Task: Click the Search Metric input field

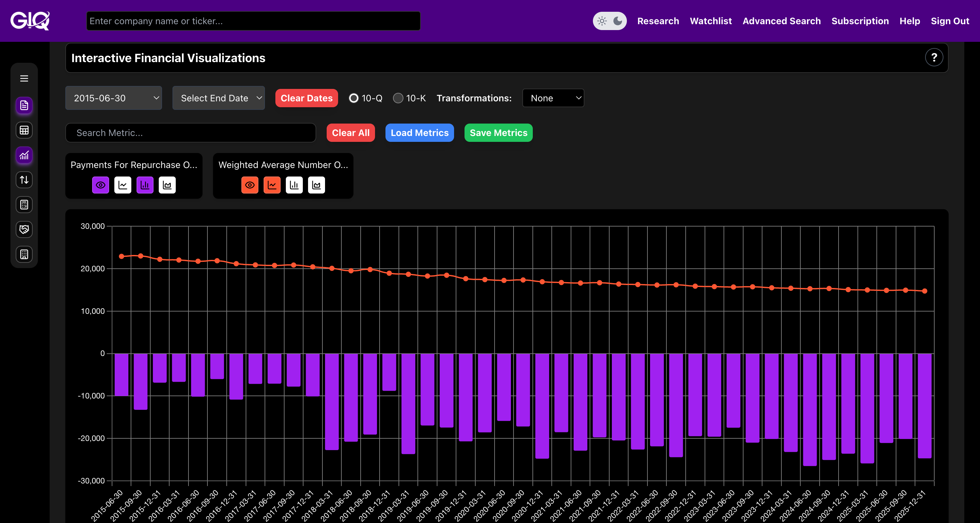Action: pyautogui.click(x=190, y=133)
